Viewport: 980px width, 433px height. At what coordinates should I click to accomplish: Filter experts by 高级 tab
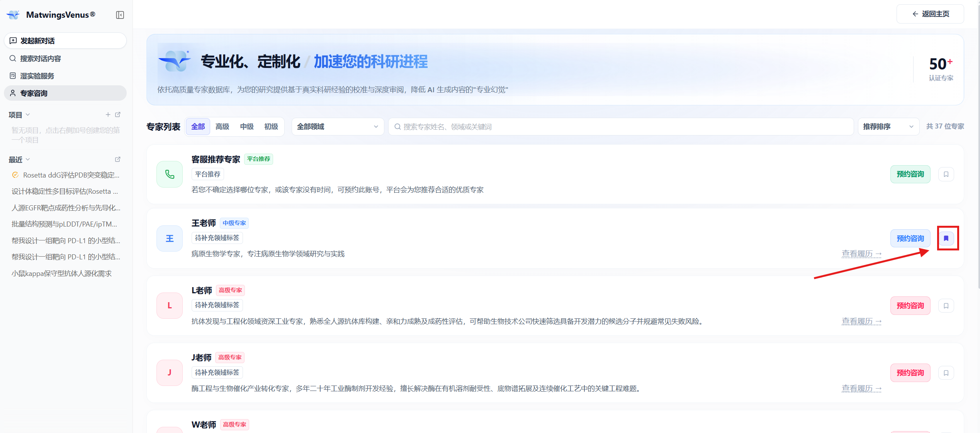pos(222,127)
